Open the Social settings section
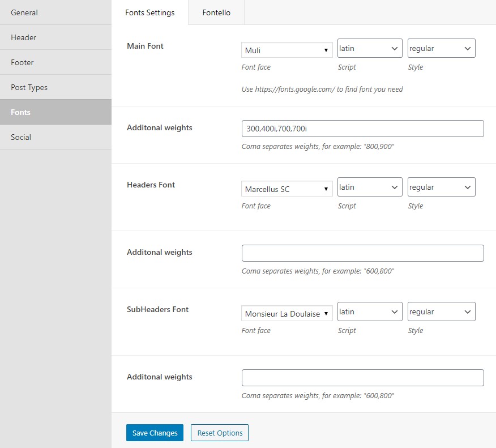 pos(55,137)
